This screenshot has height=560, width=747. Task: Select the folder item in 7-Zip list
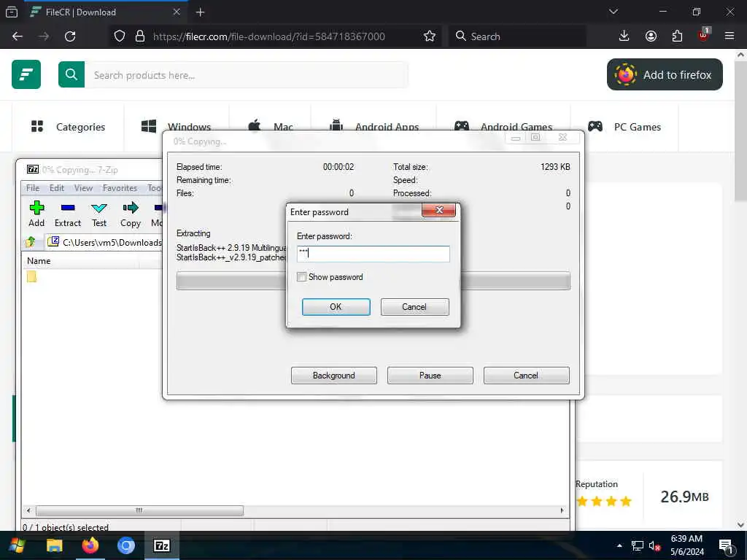32,276
